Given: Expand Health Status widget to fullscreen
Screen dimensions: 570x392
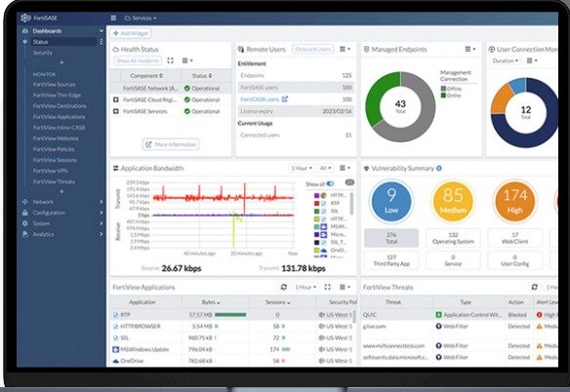Looking at the screenshot, I should 170,60.
